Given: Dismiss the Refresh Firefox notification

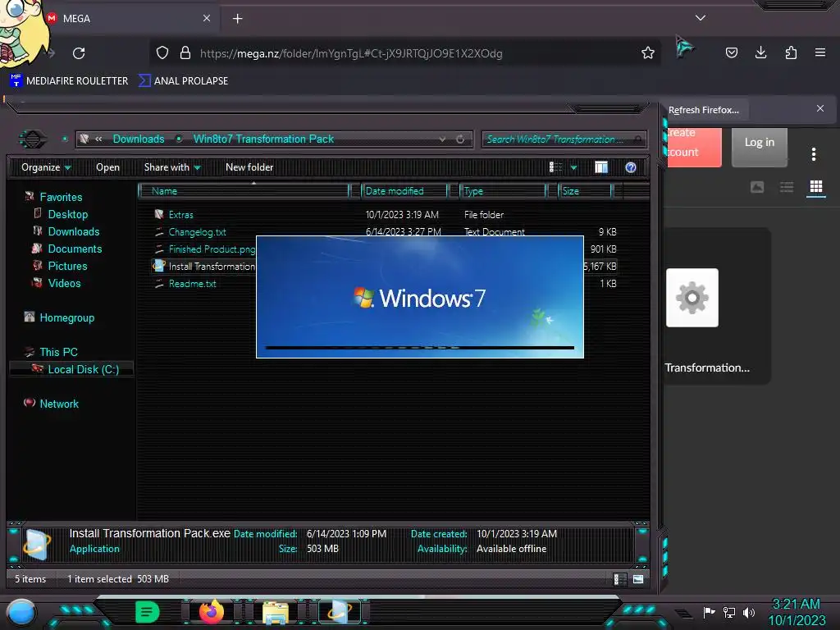Looking at the screenshot, I should [x=820, y=108].
